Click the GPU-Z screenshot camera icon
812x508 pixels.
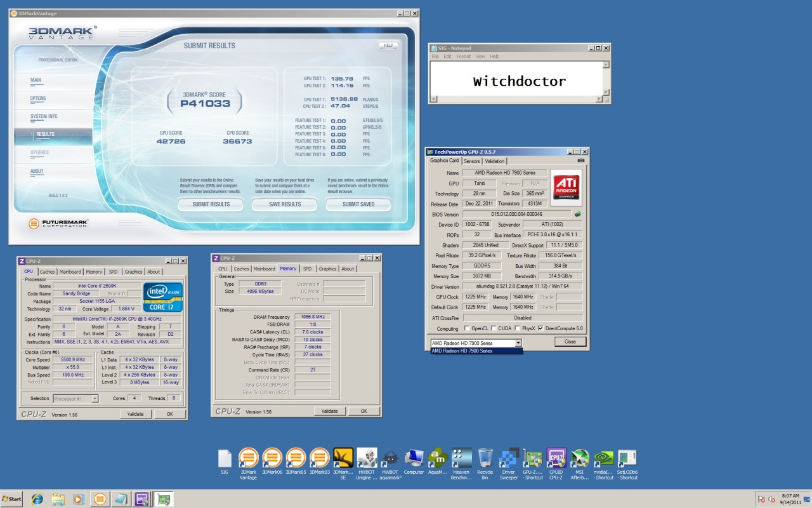point(580,161)
